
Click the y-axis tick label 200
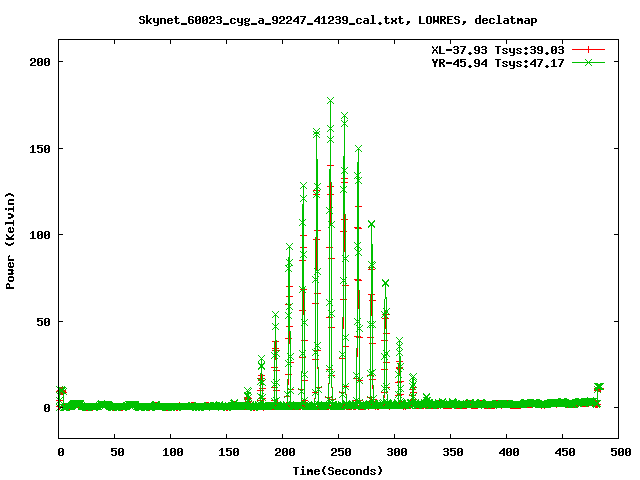40,62
